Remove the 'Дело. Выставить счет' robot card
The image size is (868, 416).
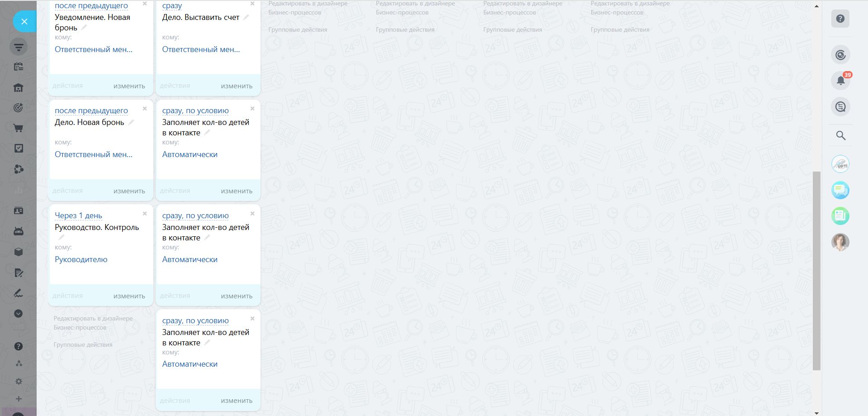pos(252,4)
